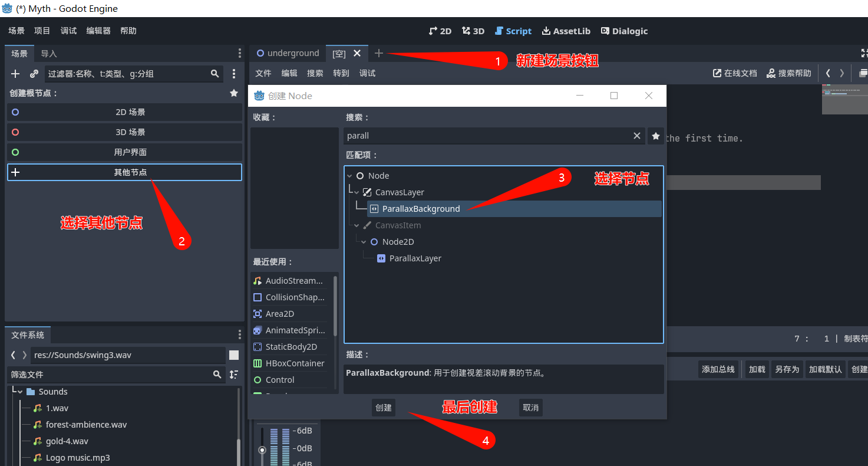
Task: Toggle filesystem split view mode button
Action: 234,355
